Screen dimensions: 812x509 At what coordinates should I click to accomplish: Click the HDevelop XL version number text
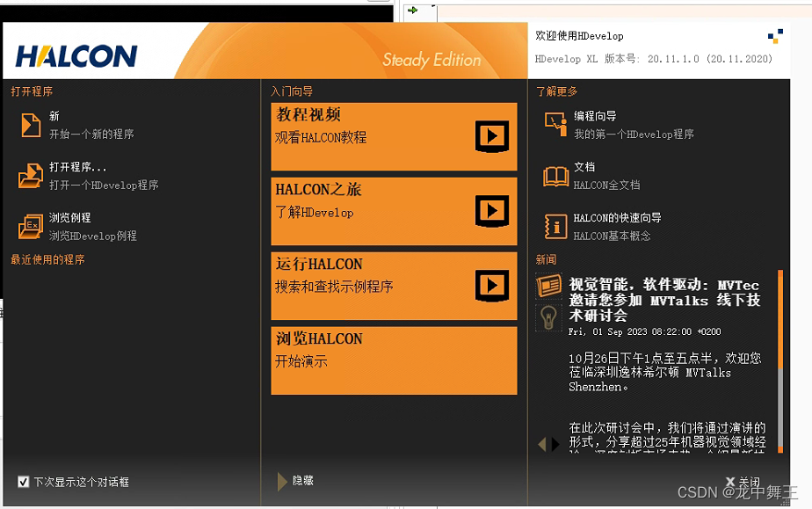654,59
